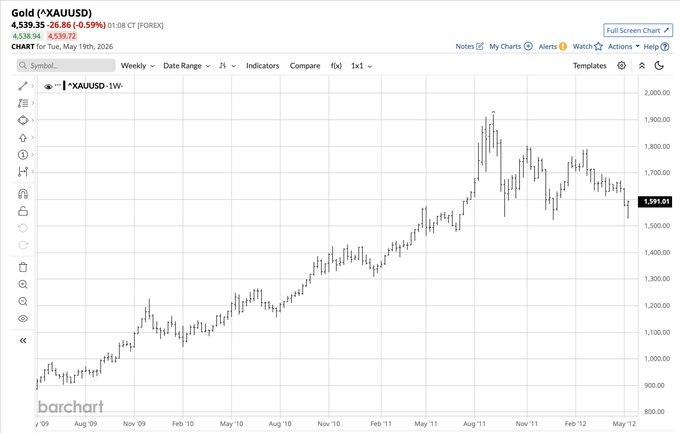This screenshot has height=433, width=680.
Task: Open the bar type dropdown
Action: (227, 66)
